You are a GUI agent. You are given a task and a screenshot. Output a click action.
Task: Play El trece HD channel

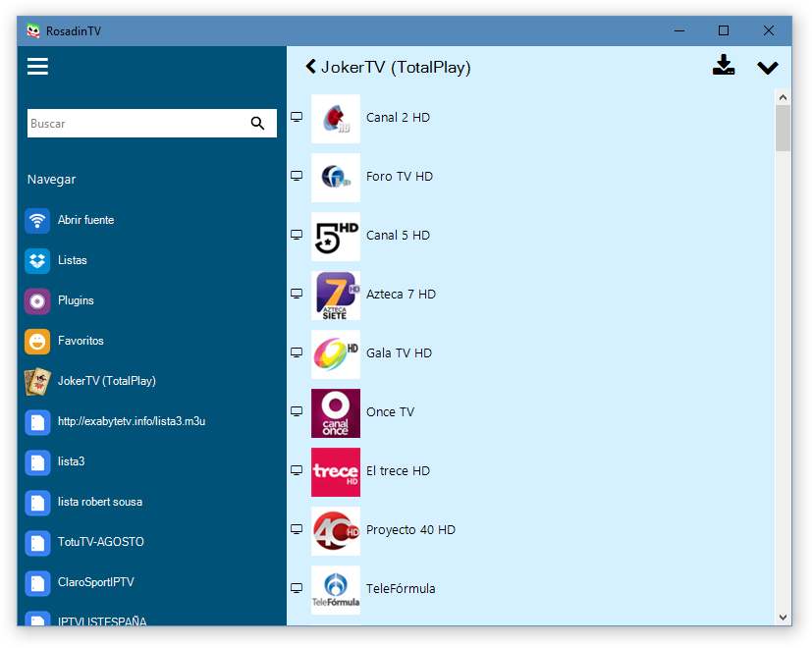point(398,471)
